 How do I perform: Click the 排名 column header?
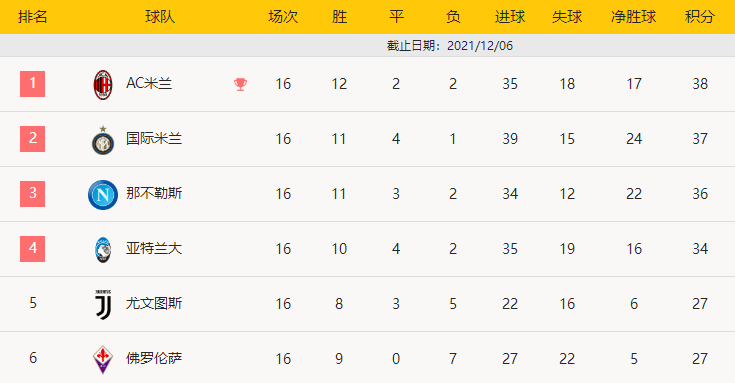[32, 17]
